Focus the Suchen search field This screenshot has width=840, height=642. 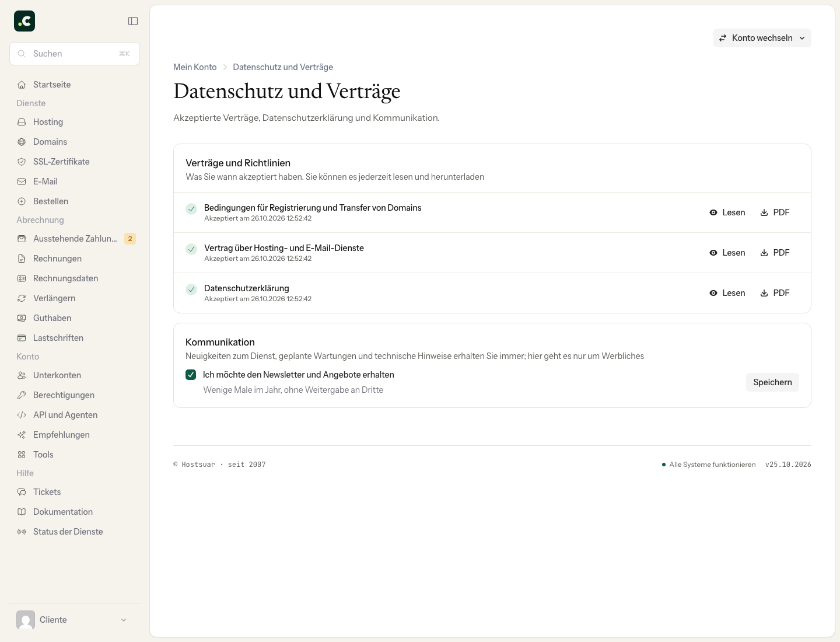[x=75, y=54]
